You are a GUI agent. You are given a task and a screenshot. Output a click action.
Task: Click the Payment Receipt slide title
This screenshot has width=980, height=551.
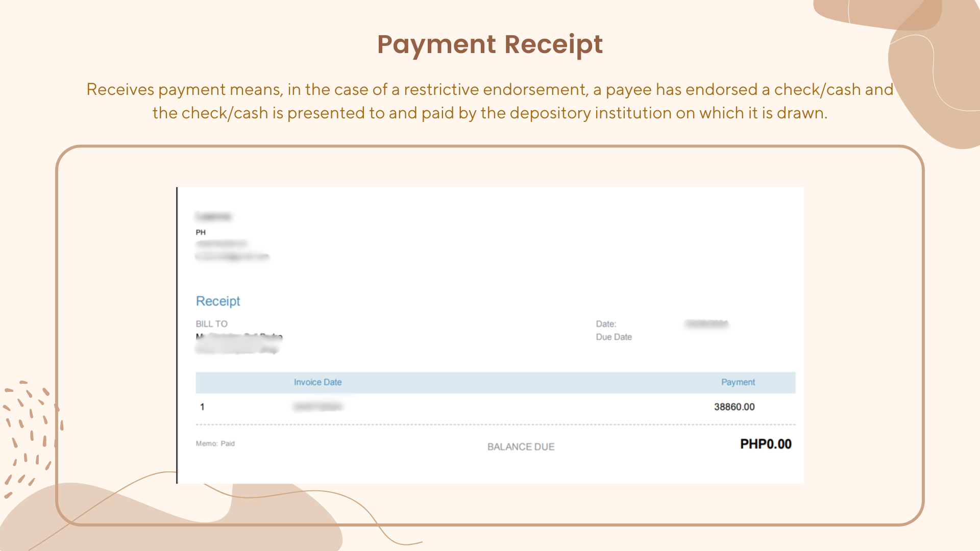(489, 44)
